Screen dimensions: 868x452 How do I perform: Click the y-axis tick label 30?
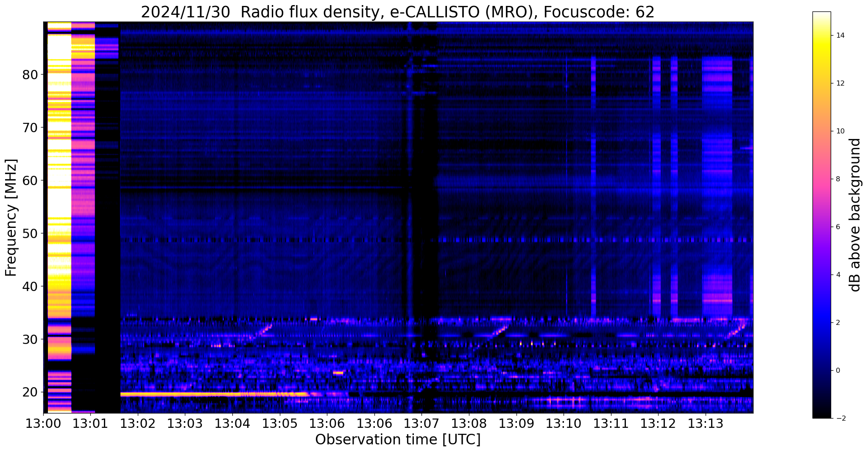click(x=31, y=340)
